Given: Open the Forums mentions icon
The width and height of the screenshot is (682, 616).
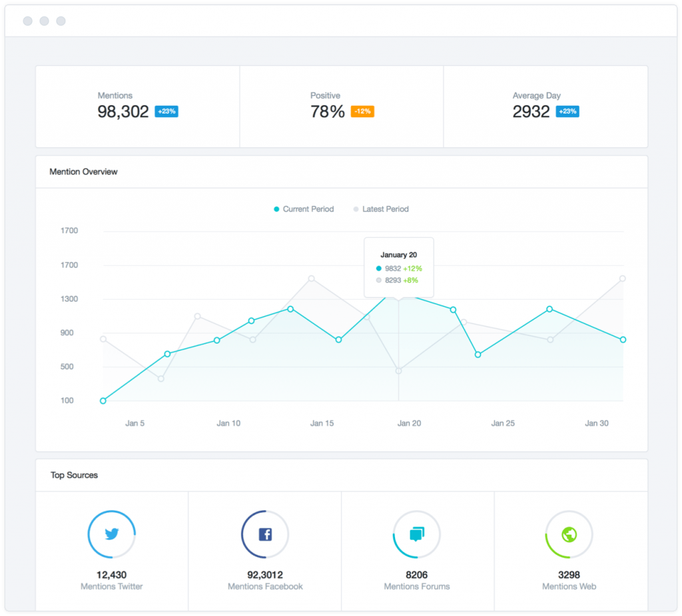Looking at the screenshot, I should click(x=416, y=534).
